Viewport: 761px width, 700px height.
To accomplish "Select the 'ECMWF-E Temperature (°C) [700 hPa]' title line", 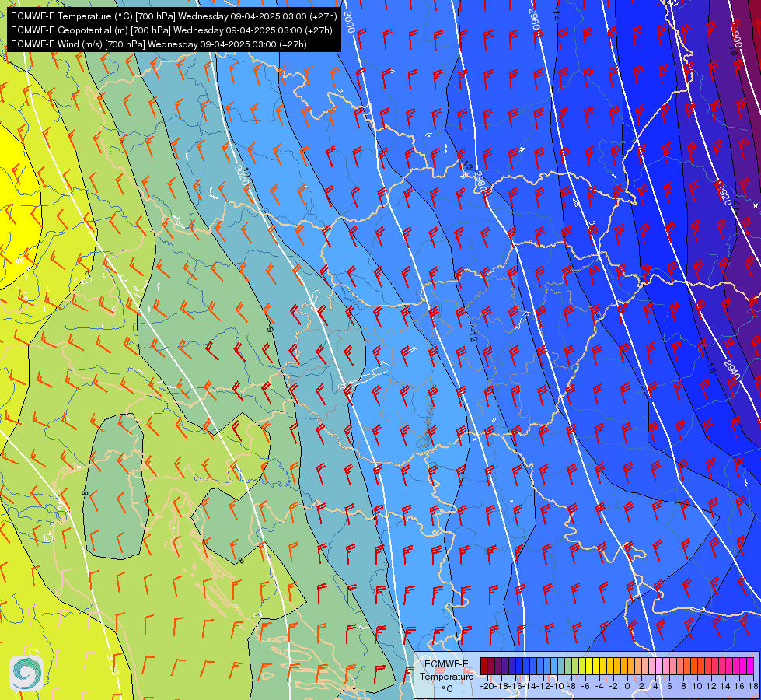I will [x=174, y=16].
